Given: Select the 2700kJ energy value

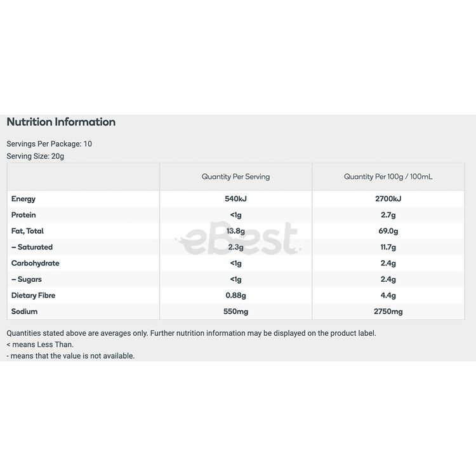Looking at the screenshot, I should tap(388, 199).
